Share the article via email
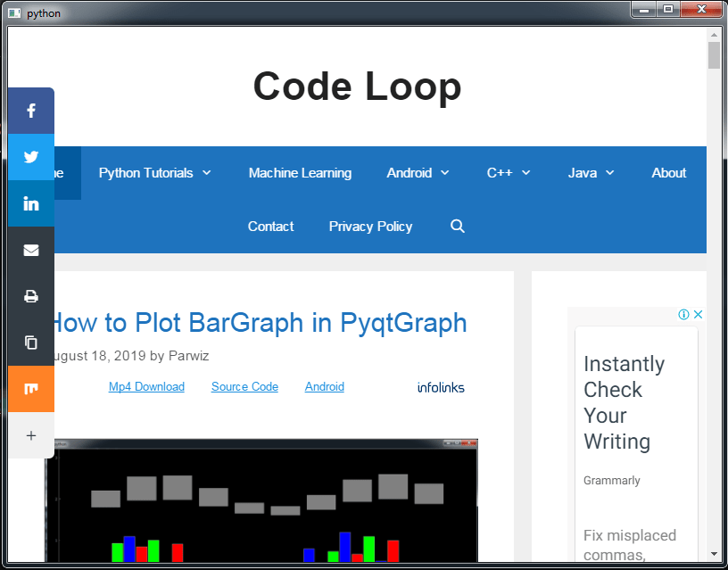 coord(31,250)
